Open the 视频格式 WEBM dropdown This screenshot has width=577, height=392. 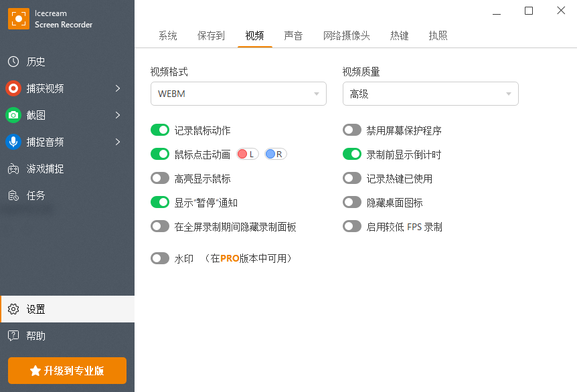(x=238, y=94)
